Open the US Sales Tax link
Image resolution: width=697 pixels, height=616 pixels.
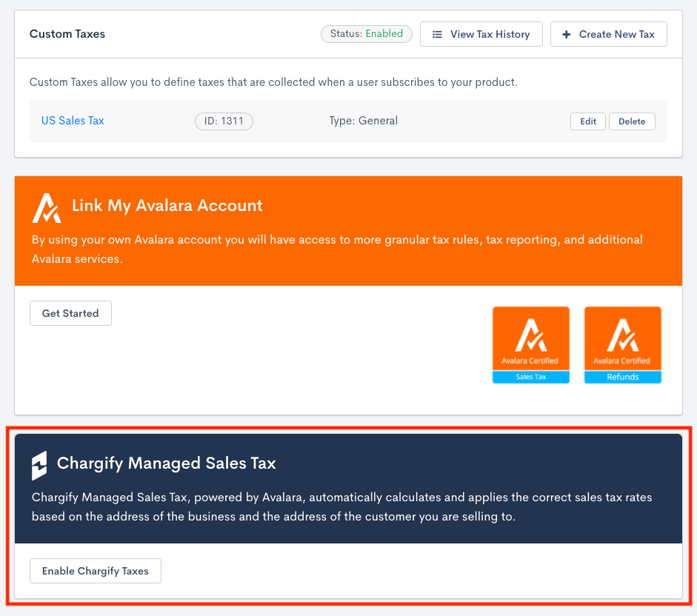(73, 121)
